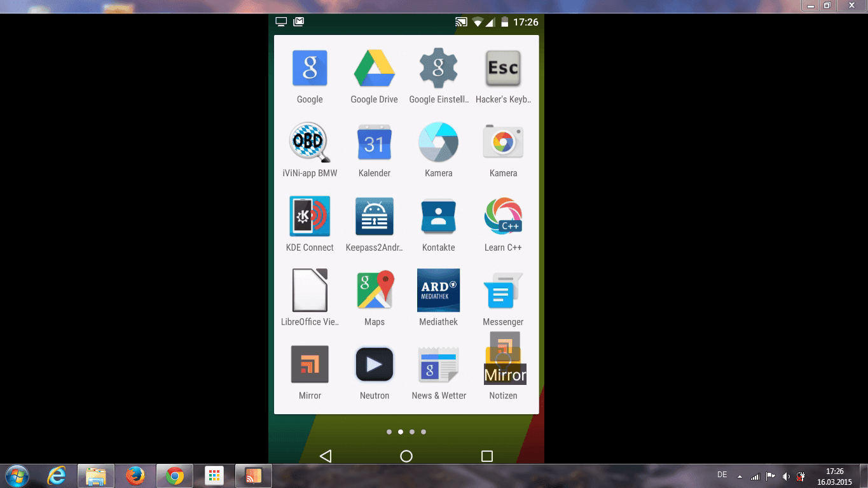Open the Kamera app with aperture icon
Screen dimensions: 868x488
pyautogui.click(x=439, y=143)
